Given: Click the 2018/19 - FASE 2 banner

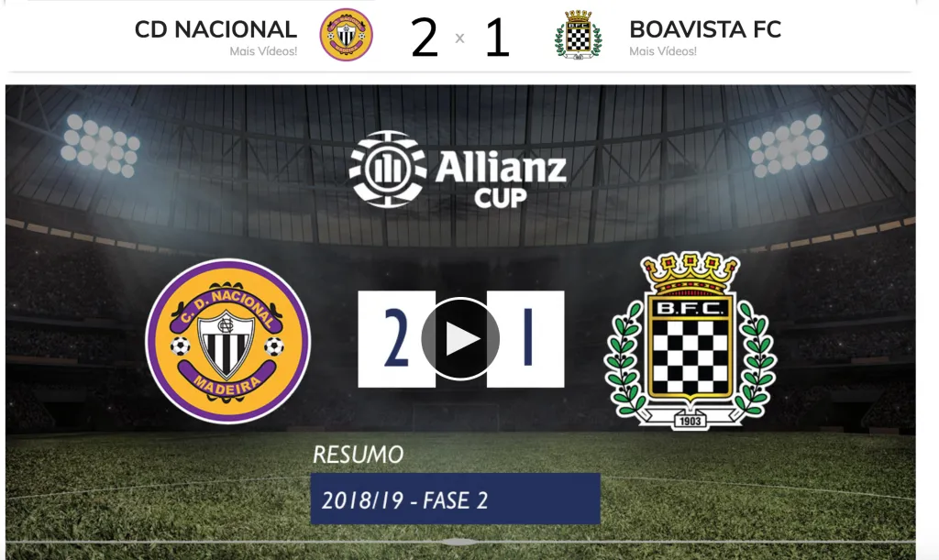Looking at the screenshot, I should [455, 499].
